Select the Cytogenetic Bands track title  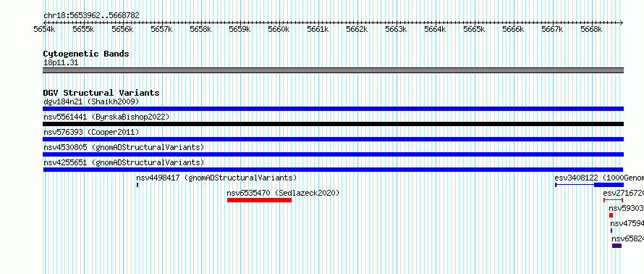click(86, 54)
